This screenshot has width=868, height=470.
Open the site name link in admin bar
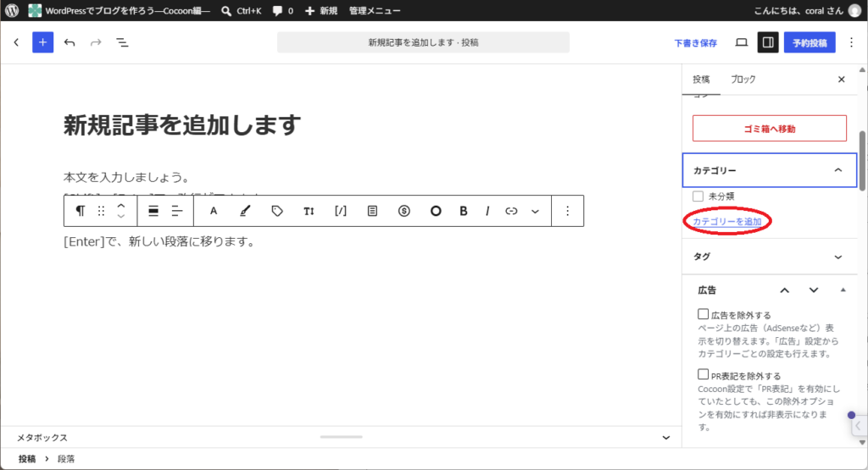click(x=120, y=10)
